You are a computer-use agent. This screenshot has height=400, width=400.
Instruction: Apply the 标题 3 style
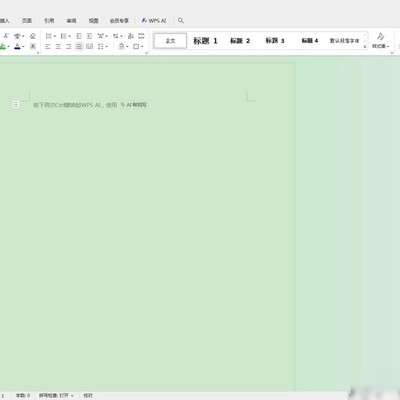click(x=275, y=41)
